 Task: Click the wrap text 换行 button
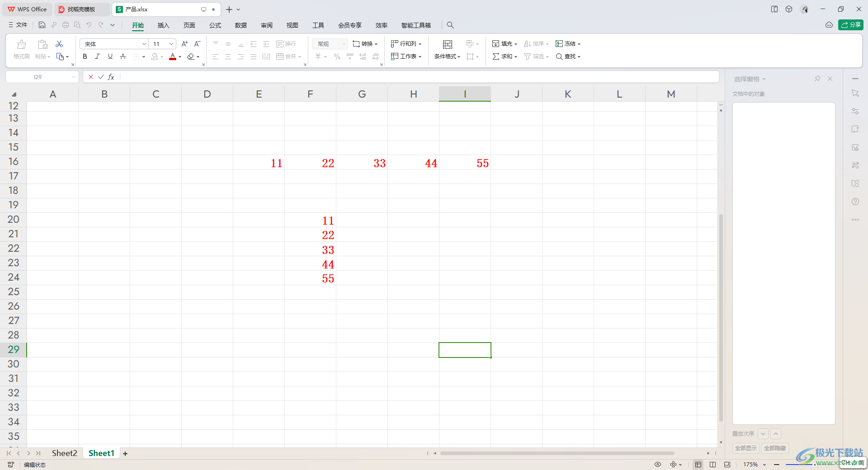pos(286,44)
